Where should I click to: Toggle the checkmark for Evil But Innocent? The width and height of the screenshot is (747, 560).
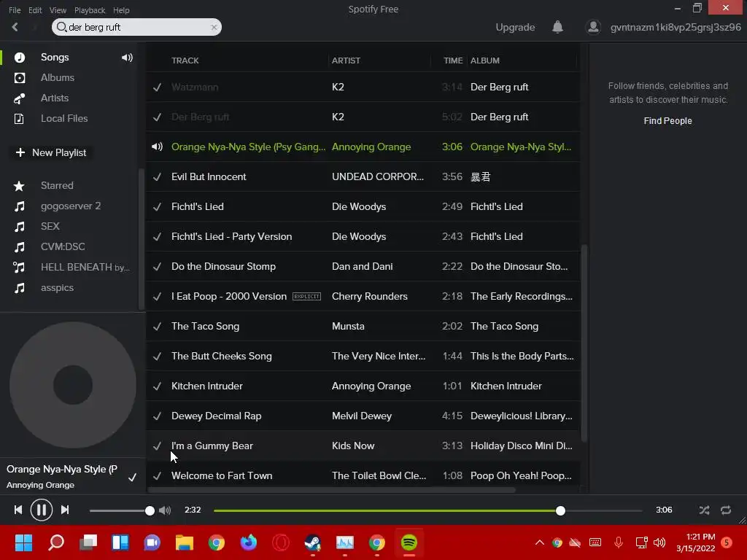(x=157, y=177)
